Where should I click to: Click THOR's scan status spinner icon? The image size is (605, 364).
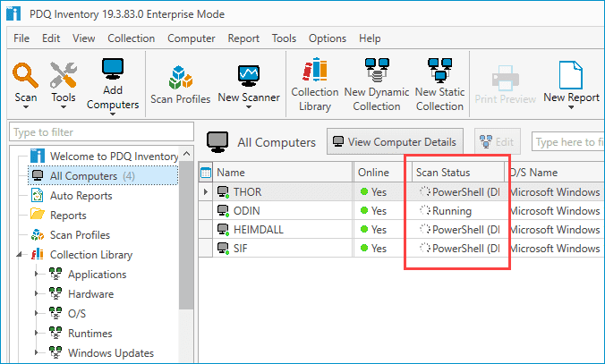click(x=425, y=191)
